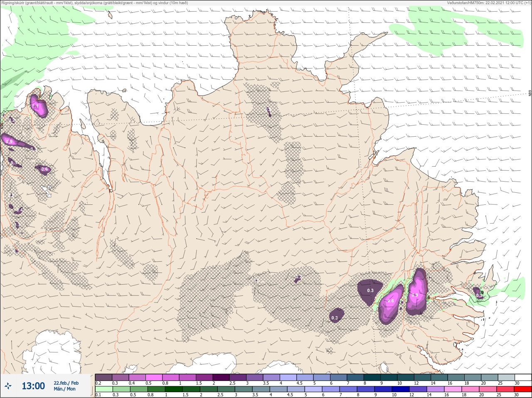Click the 1.1 precipitation value in the northwest
This screenshot has width=532, height=398.
[36, 106]
